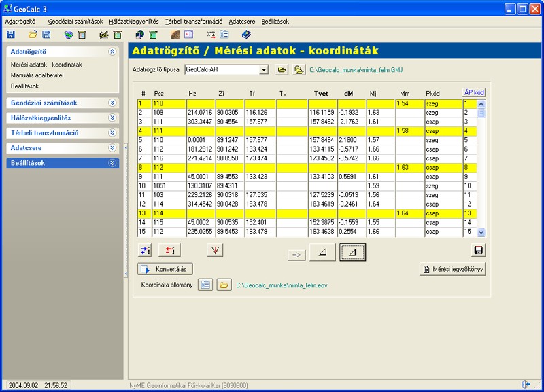Click the Tvet cell containing 157.8492
The image size is (544, 392).
tap(322, 122)
